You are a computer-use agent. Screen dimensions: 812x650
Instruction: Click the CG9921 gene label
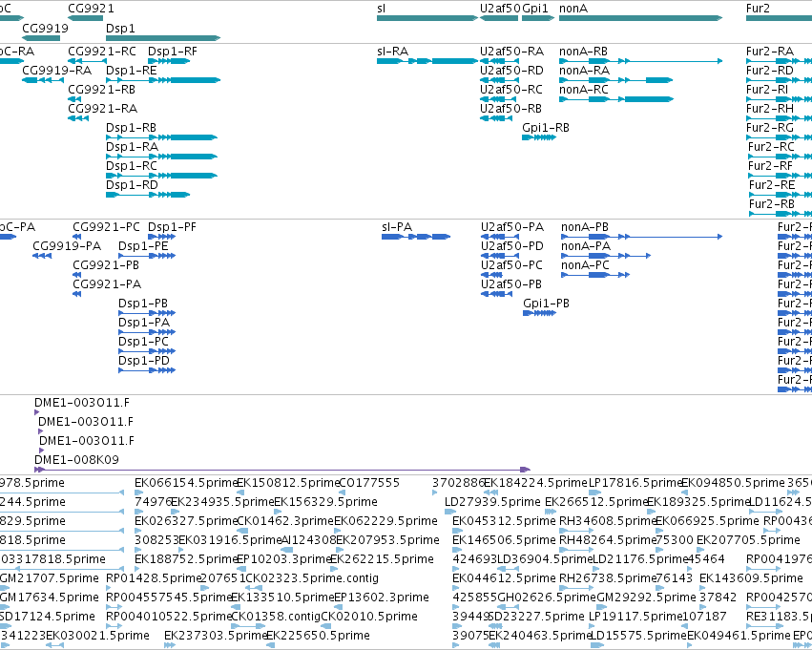coord(92,9)
